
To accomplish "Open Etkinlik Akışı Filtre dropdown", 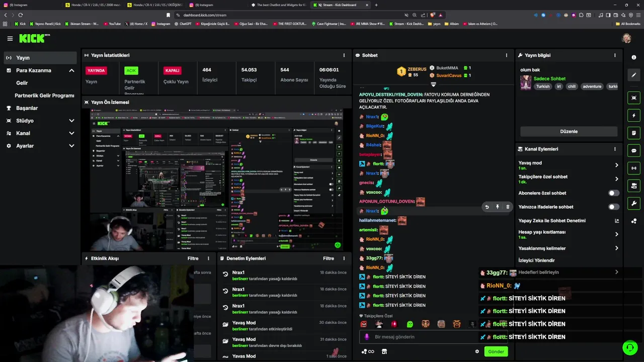I will pyautogui.click(x=193, y=258).
